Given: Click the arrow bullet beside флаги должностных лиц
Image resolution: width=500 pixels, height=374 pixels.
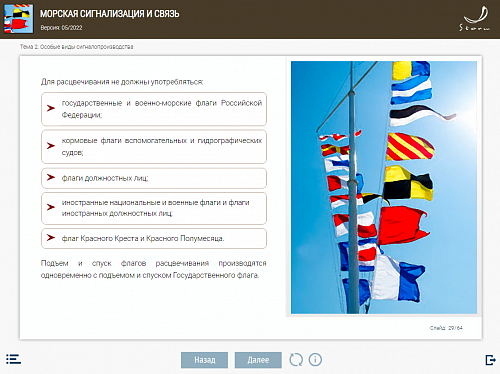Looking at the screenshot, I should pos(51,177).
